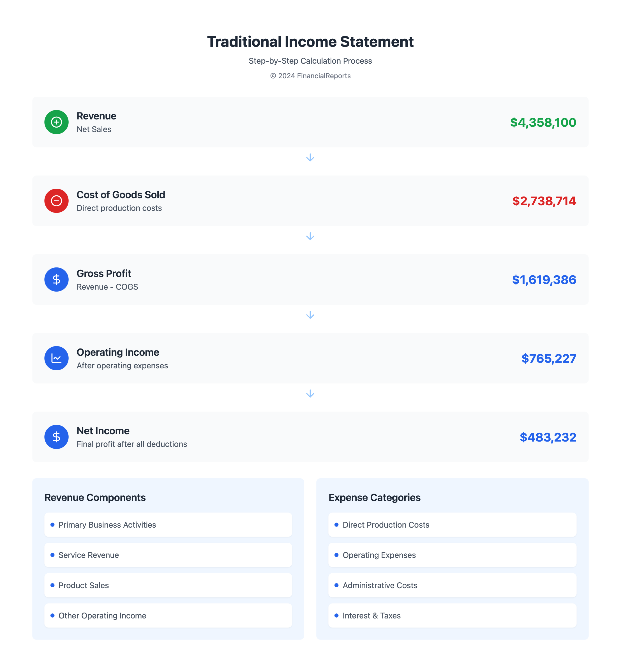Click the $483,232 net income value
Image resolution: width=621 pixels, height=672 pixels.
(548, 437)
